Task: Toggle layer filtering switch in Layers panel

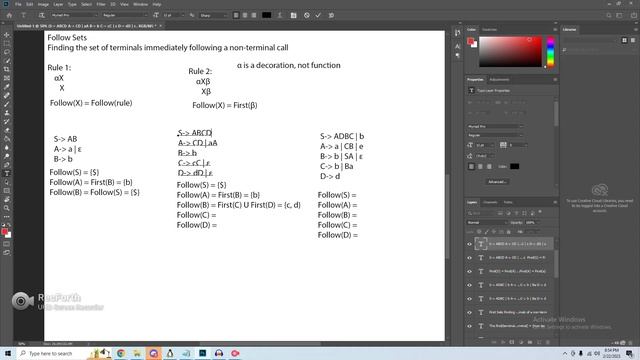Action: pyautogui.click(x=540, y=212)
